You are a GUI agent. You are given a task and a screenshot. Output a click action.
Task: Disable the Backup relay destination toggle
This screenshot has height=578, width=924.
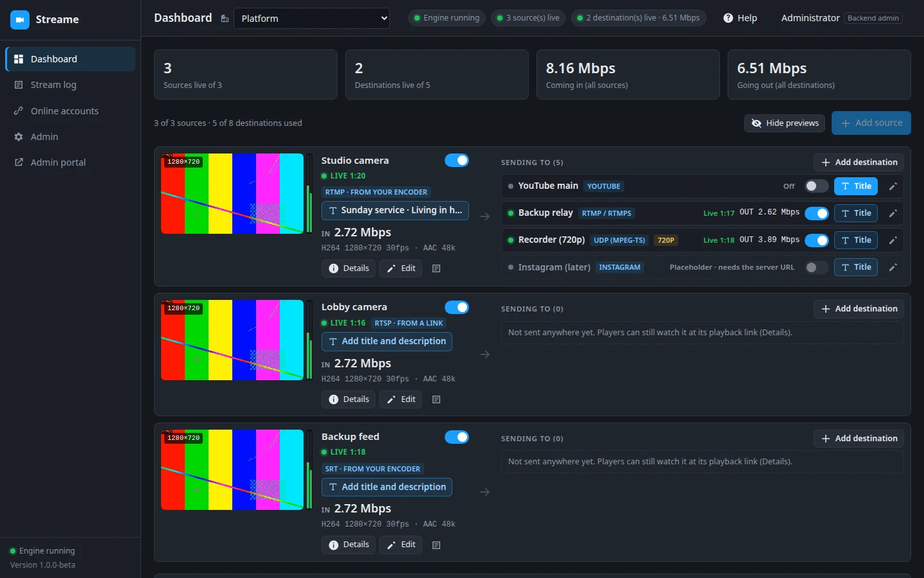click(x=817, y=213)
